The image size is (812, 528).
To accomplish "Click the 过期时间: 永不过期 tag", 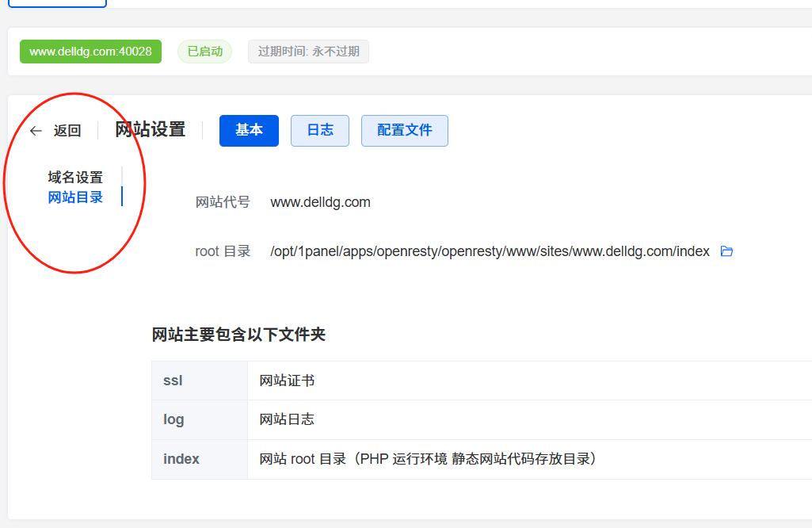I will (x=308, y=52).
